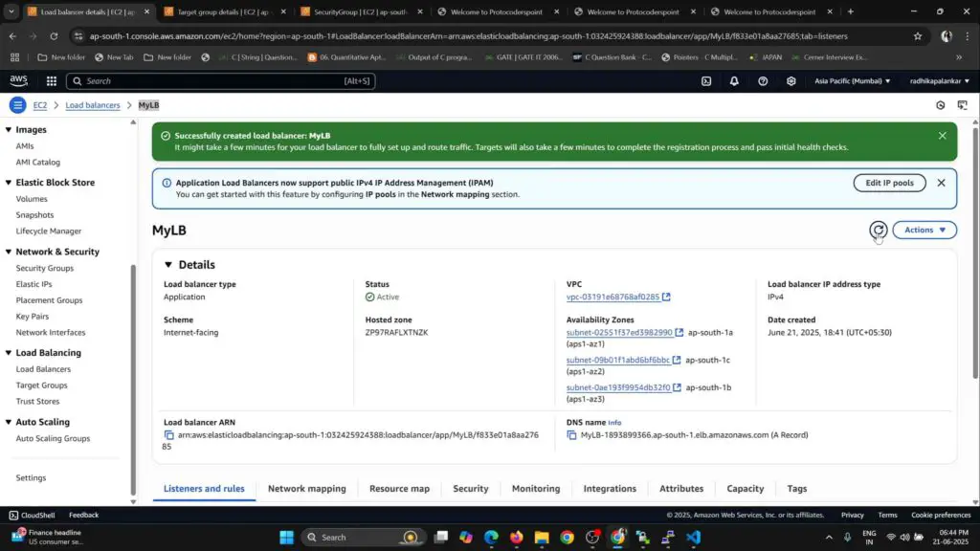
Task: Open the Security tab
Action: pos(471,489)
